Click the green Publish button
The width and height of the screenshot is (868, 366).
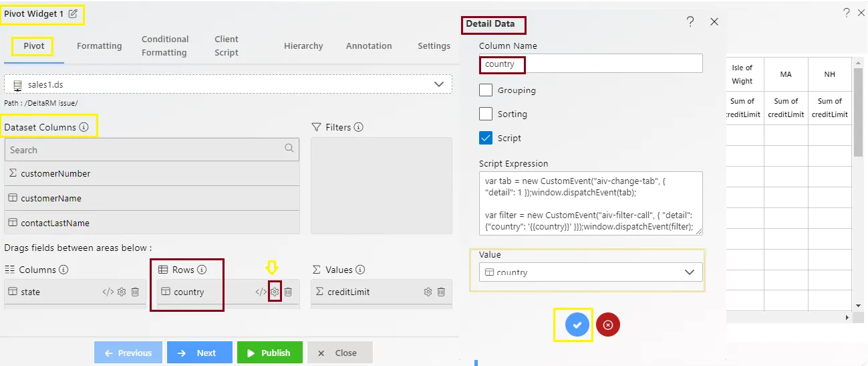[270, 353]
